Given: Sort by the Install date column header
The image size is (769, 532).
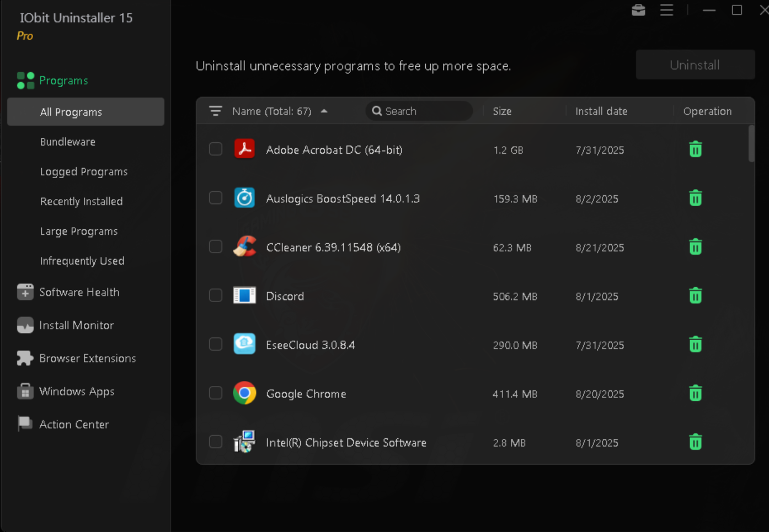Looking at the screenshot, I should pos(601,111).
